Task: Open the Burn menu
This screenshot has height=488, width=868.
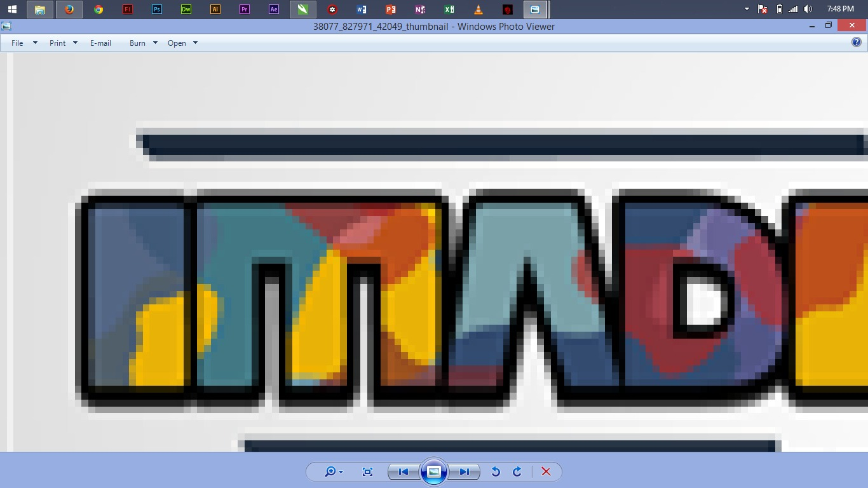Action: [x=137, y=43]
